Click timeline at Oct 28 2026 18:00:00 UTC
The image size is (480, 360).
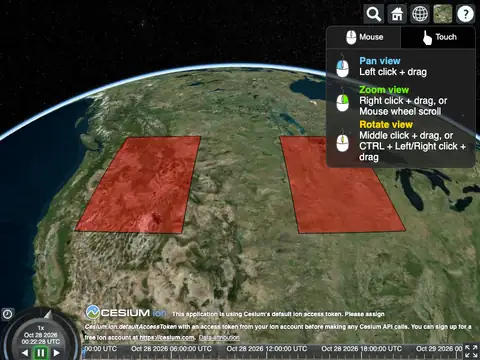pos(361,349)
